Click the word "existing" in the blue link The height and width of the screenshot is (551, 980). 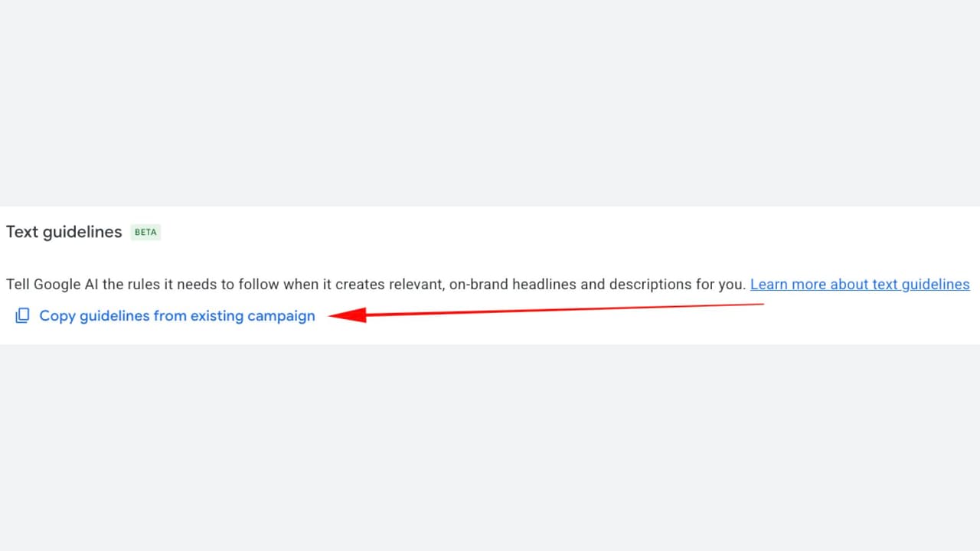pos(217,315)
